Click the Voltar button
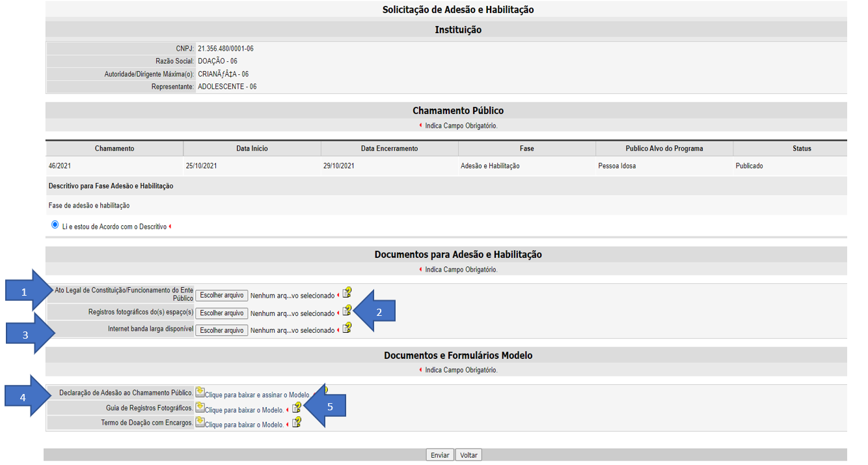The image size is (868, 465). [x=468, y=455]
